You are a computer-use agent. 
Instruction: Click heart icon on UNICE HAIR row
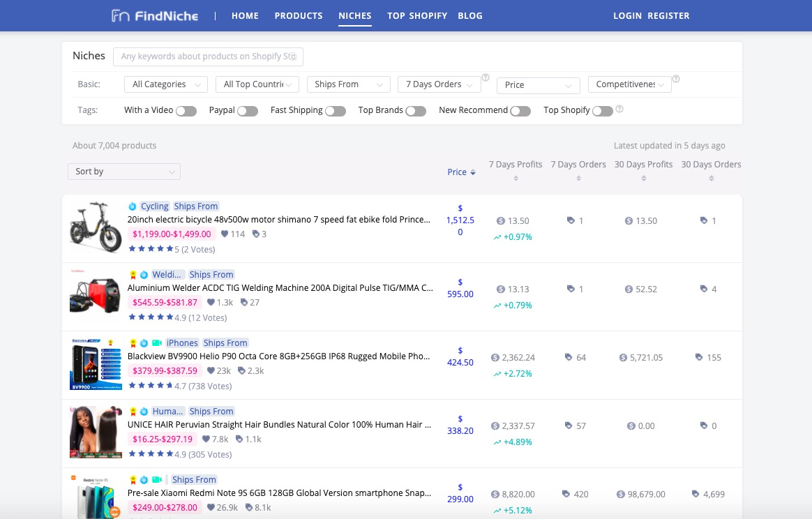pyautogui.click(x=206, y=439)
